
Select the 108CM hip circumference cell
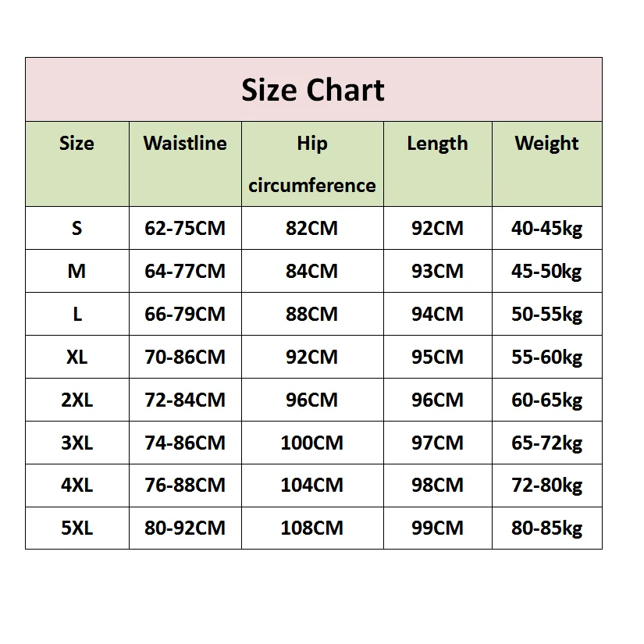(x=312, y=528)
